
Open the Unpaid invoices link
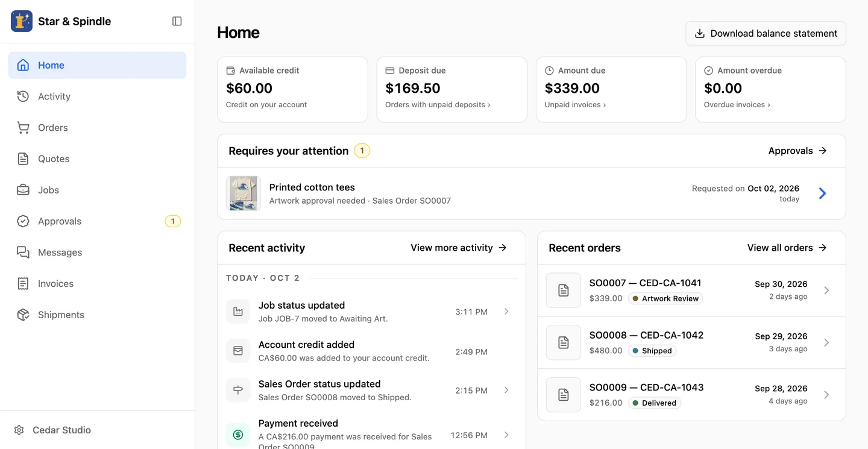[x=575, y=105]
